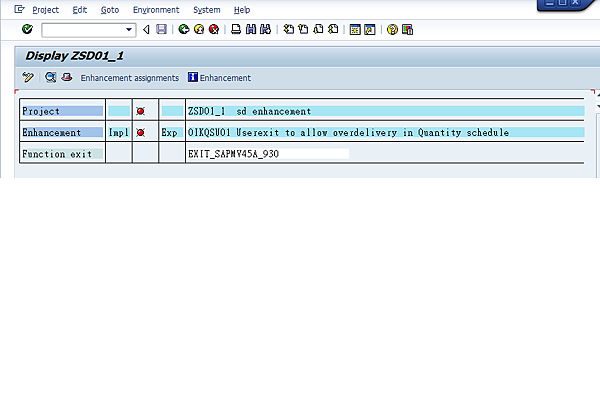Click the red status light in Project row
Image resolution: width=600 pixels, height=411 pixels.
140,111
